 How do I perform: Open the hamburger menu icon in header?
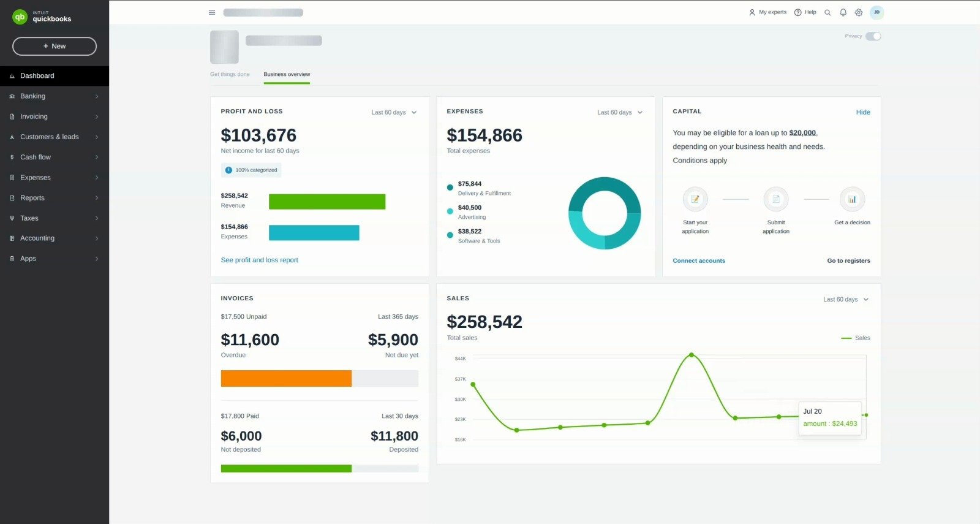212,12
